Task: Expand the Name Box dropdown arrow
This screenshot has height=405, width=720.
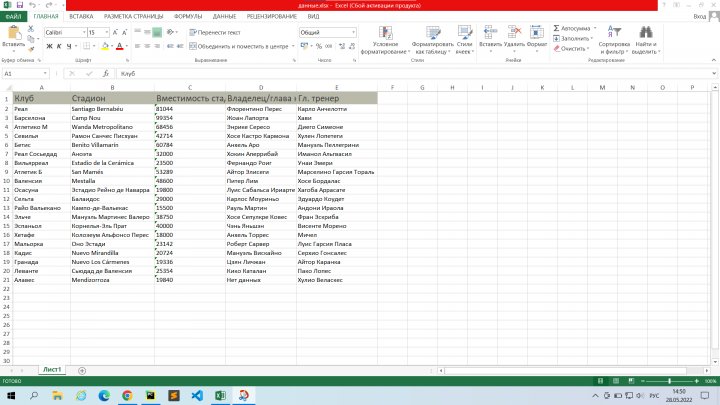Action: [x=45, y=73]
